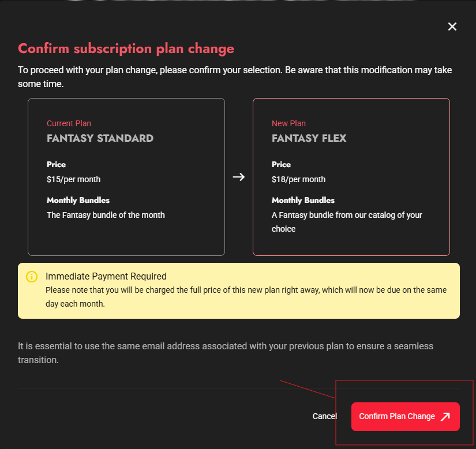This screenshot has width=476, height=449.
Task: Click the $18/per month price
Action: [x=298, y=179]
